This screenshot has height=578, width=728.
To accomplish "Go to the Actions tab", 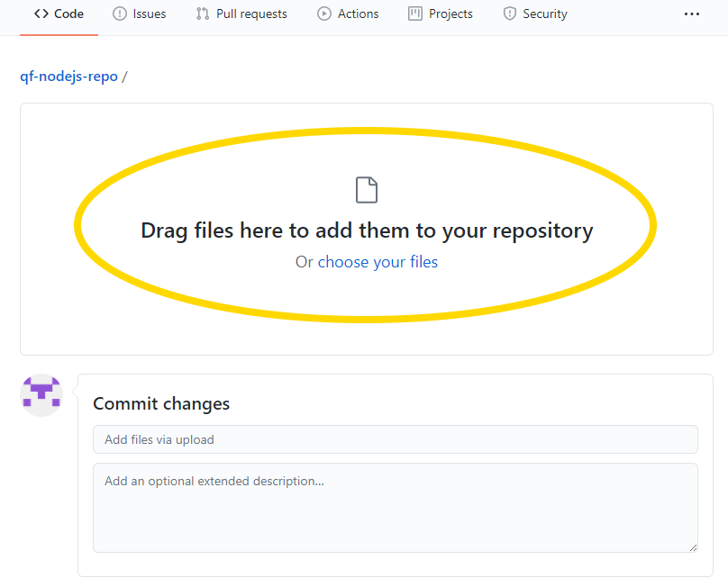I will 359,14.
